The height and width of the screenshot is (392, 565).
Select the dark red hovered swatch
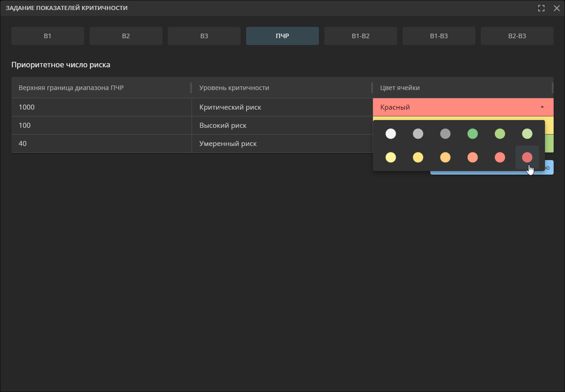coord(527,157)
